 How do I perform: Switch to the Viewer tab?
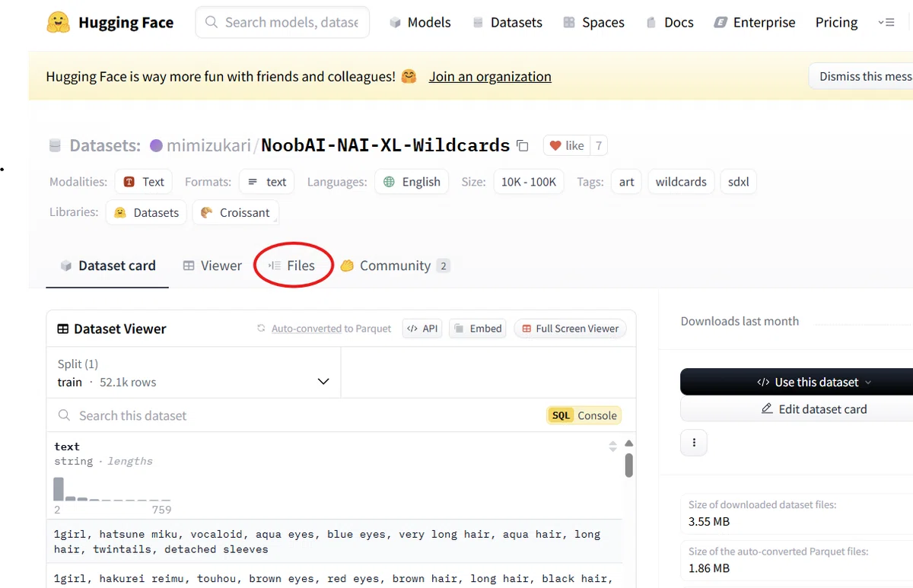click(212, 265)
